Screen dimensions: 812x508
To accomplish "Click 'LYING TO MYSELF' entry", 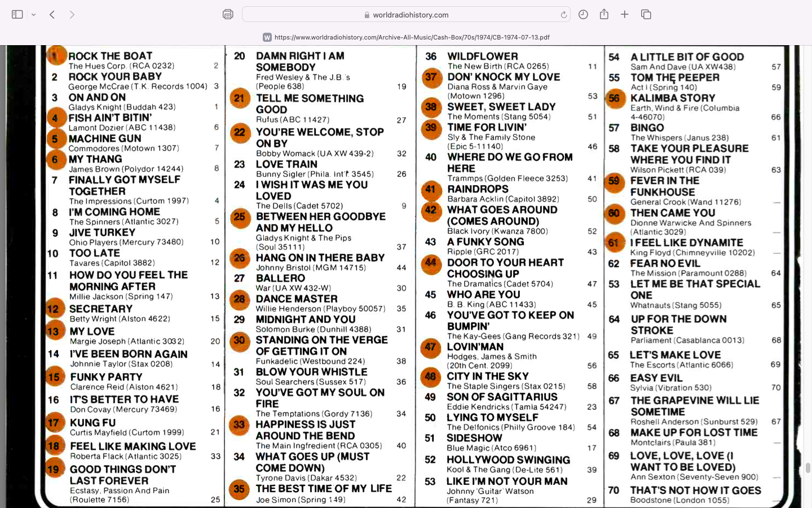I will (492, 418).
